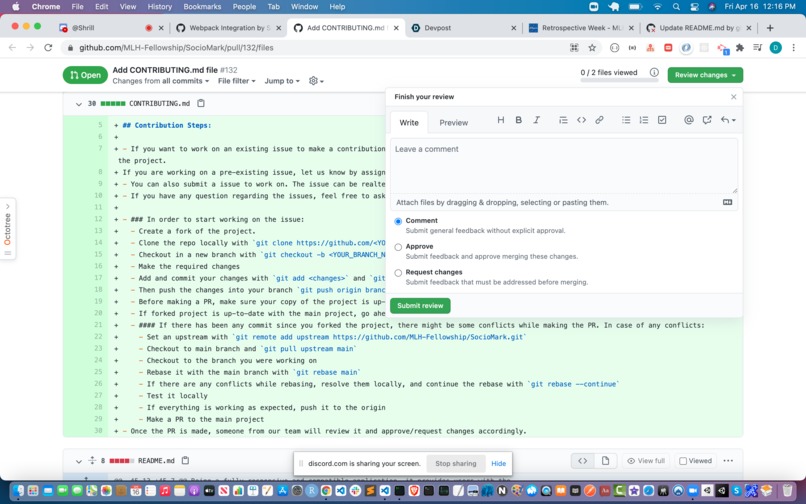The height and width of the screenshot is (504, 806).
Task: Stop sharing screen with discord.com
Action: pyautogui.click(x=455, y=463)
